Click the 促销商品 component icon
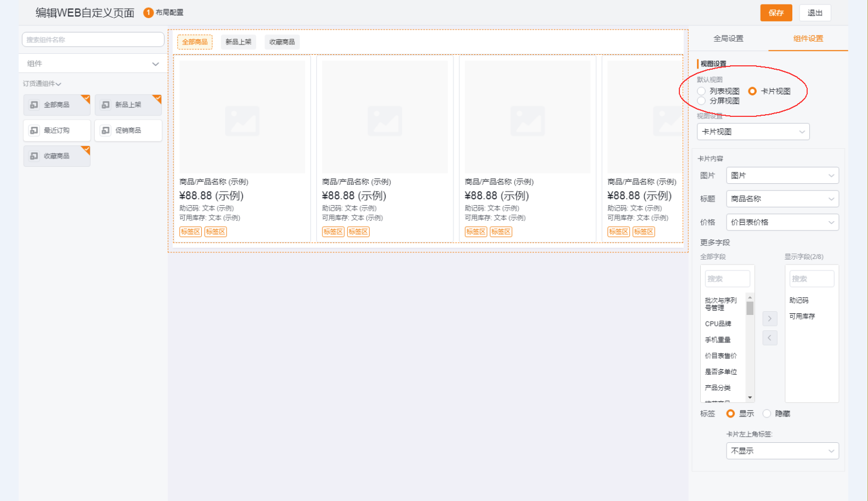The width and height of the screenshot is (868, 501). tap(106, 131)
